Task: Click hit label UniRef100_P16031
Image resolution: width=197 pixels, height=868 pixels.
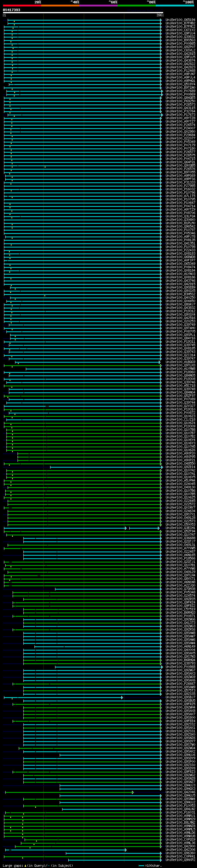Action: 180,812
